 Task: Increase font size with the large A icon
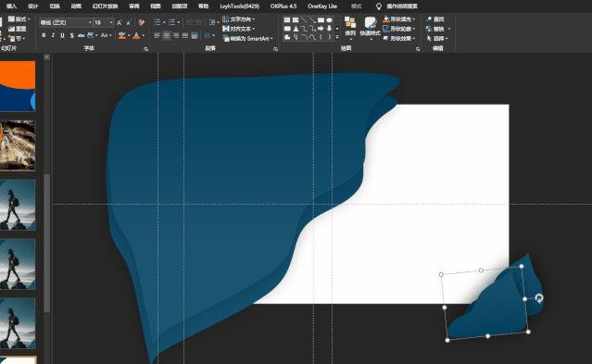point(120,22)
